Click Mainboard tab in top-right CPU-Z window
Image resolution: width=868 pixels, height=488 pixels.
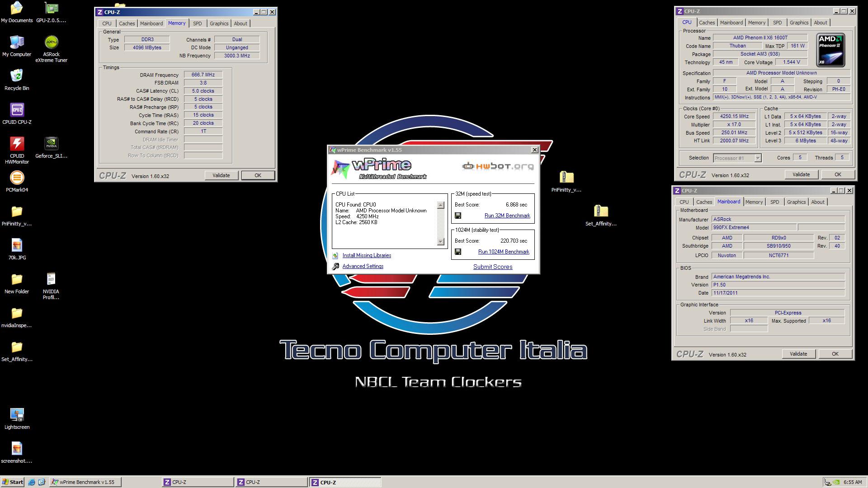click(731, 23)
